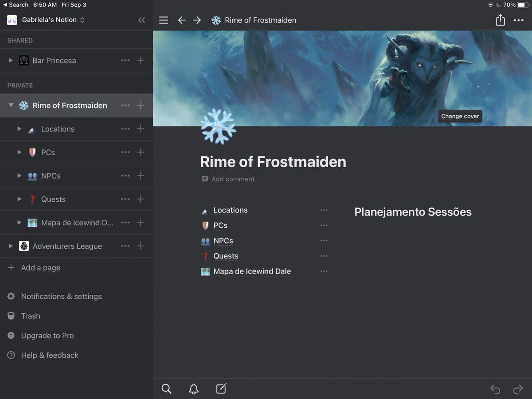This screenshot has height=399, width=532.
Task: Return to Search in the iPad status bar
Action: click(16, 4)
